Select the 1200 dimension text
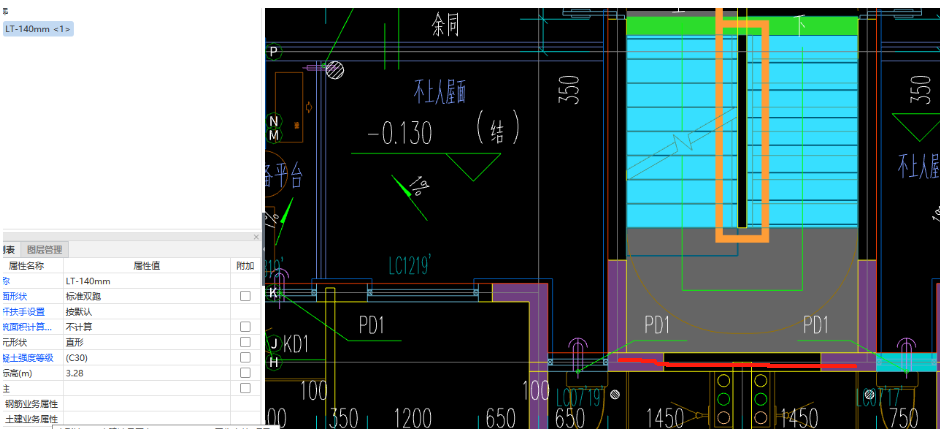The image size is (940, 432). [414, 418]
